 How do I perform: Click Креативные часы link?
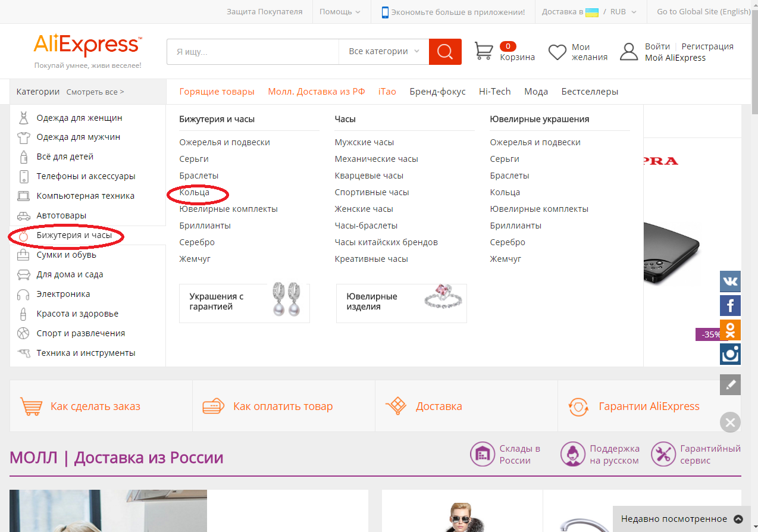click(x=371, y=259)
